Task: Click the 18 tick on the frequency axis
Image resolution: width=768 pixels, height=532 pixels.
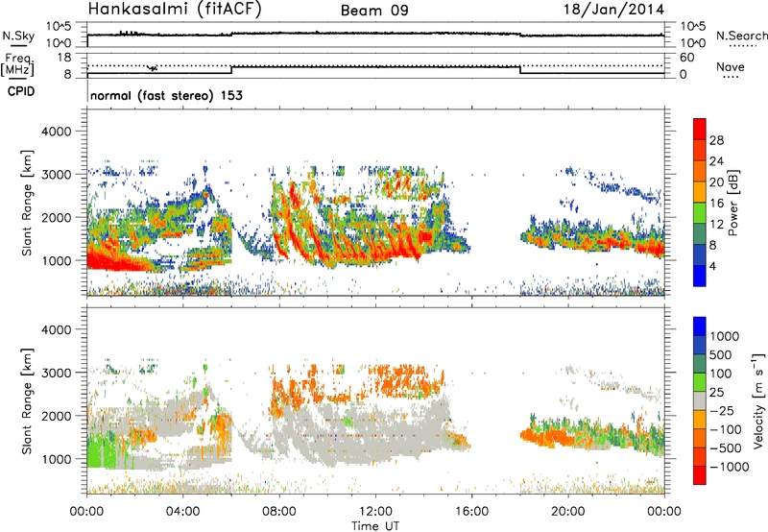Action: 64,57
